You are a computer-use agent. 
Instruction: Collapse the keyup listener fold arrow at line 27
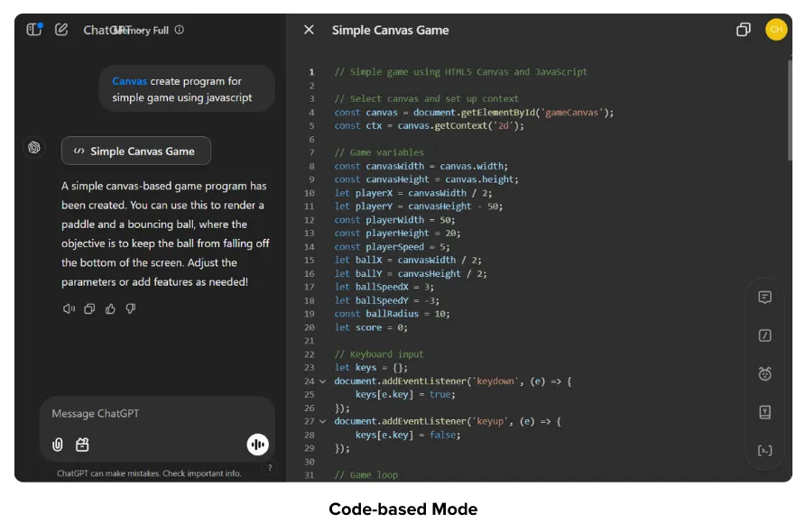(x=323, y=421)
